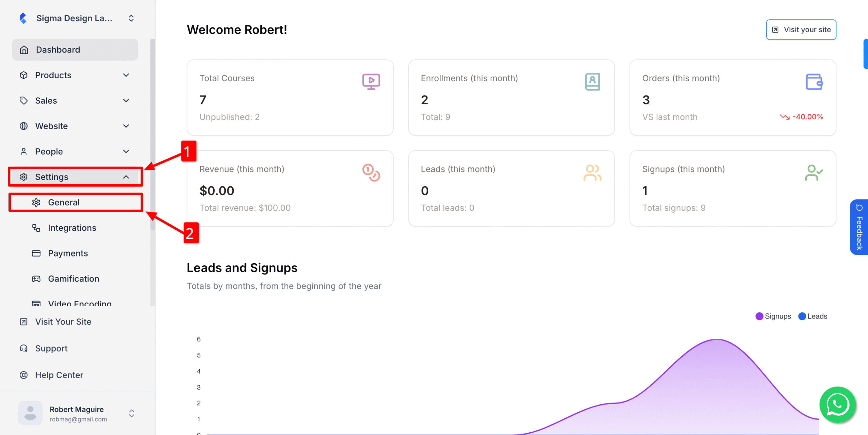Viewport: 868px width, 435px height.
Task: Expand the Sales section chevron
Action: pos(126,101)
